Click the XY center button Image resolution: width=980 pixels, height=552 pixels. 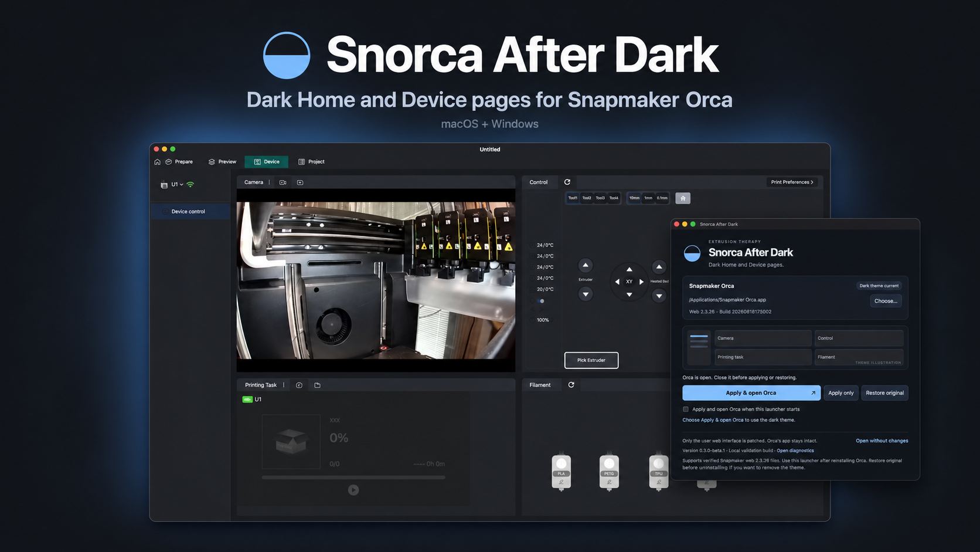tap(629, 282)
